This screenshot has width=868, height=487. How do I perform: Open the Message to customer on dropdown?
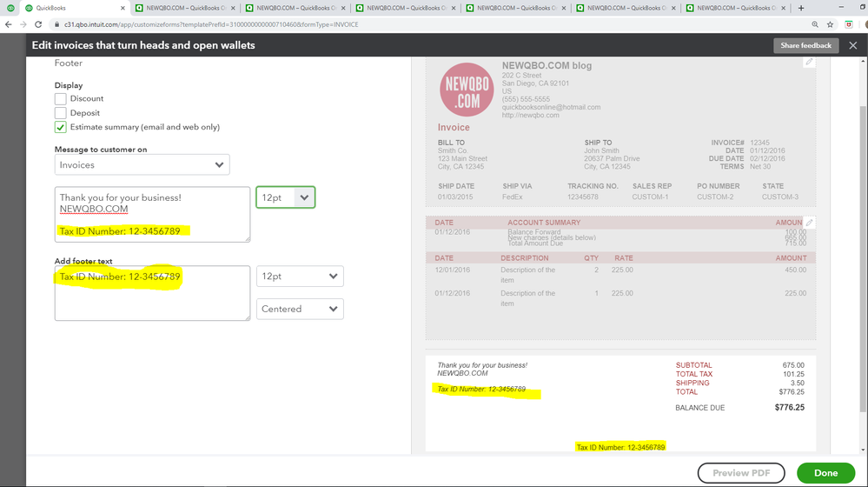coord(142,164)
